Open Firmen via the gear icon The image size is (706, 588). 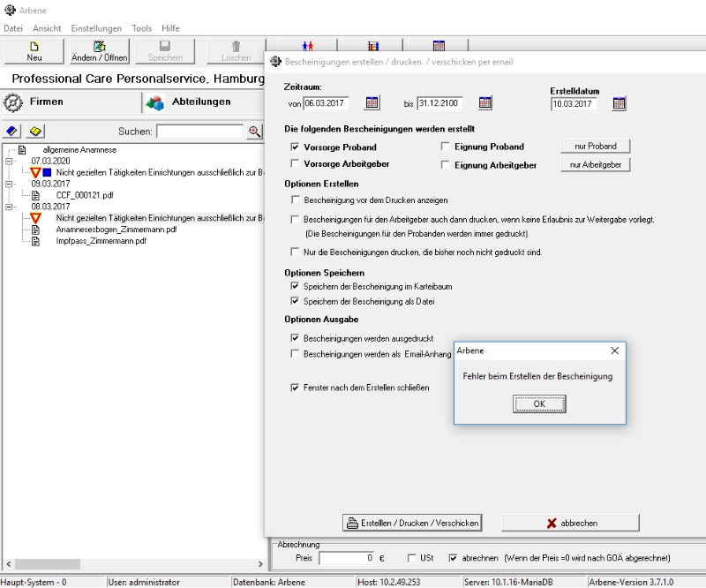click(x=13, y=102)
